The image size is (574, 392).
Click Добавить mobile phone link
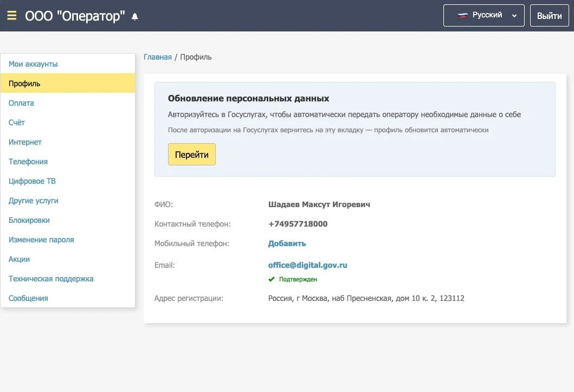[287, 243]
